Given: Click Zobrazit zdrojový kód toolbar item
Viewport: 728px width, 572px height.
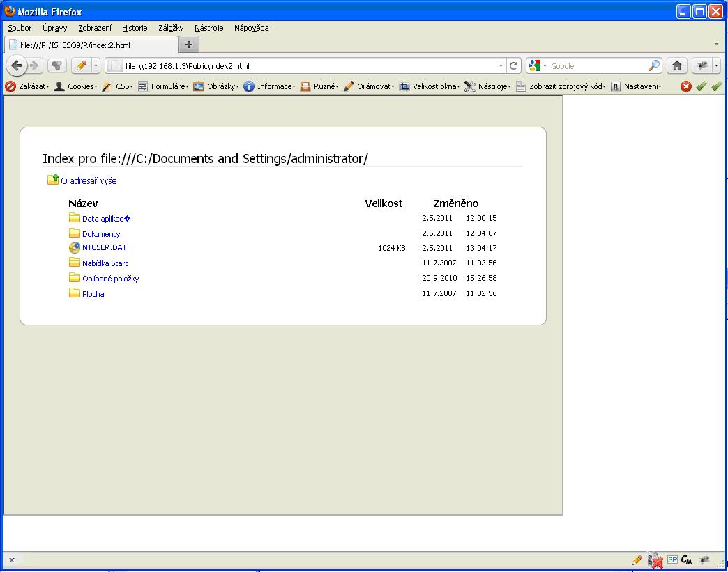Looking at the screenshot, I should 561,86.
